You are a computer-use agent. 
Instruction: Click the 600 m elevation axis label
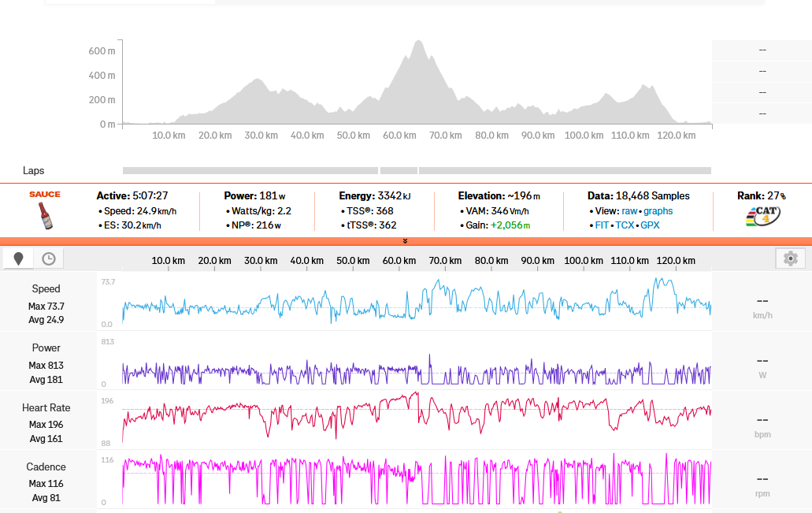click(102, 50)
